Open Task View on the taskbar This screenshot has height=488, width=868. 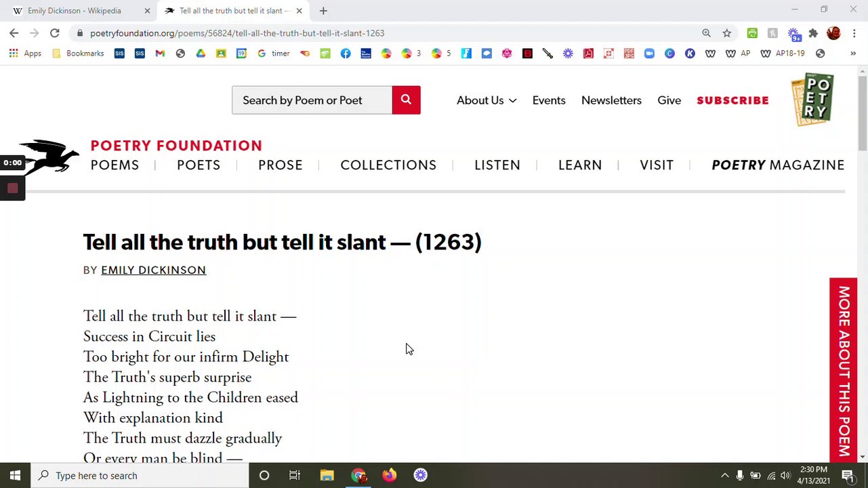click(x=295, y=476)
